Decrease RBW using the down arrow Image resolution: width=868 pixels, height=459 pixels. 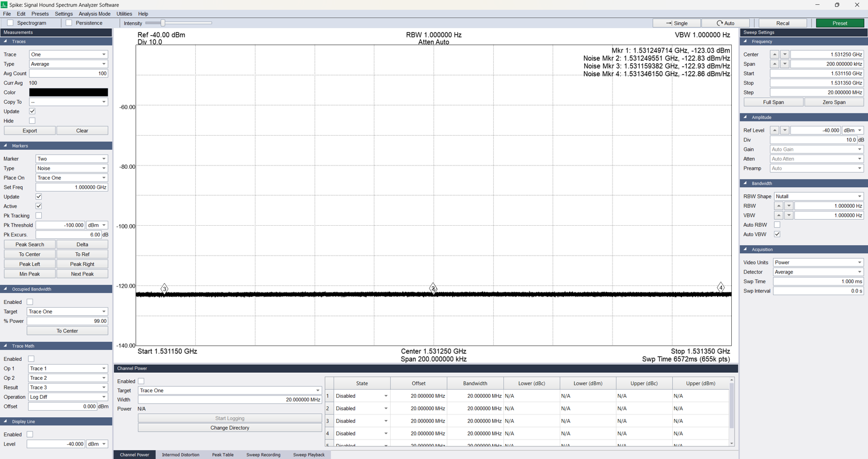tap(789, 206)
